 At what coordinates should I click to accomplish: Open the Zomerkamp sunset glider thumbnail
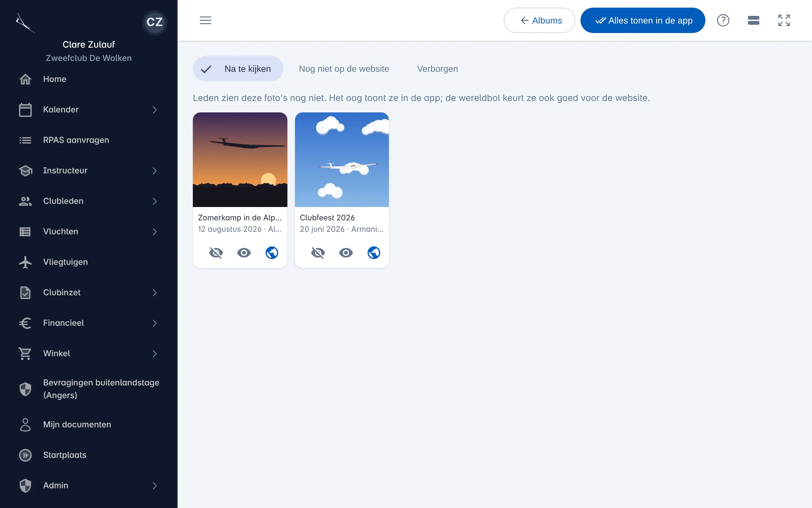(240, 160)
